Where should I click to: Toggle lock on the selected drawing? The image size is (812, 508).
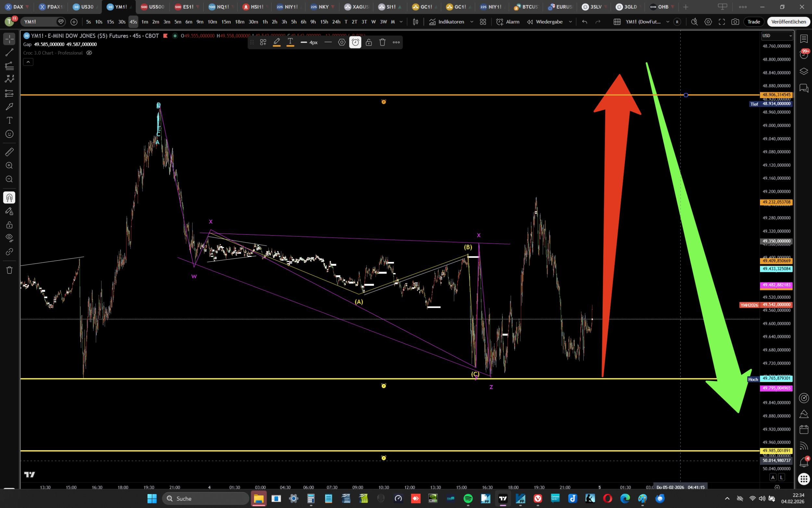(x=369, y=42)
